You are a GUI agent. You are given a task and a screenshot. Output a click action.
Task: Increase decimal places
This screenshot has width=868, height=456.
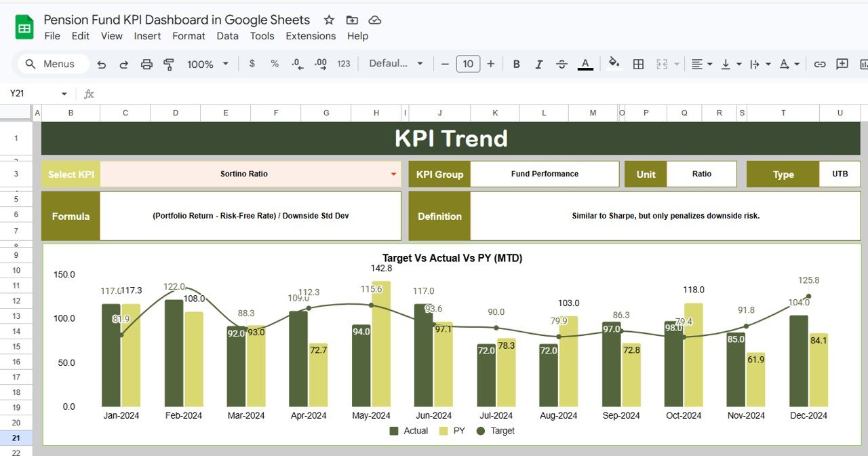tap(319, 64)
